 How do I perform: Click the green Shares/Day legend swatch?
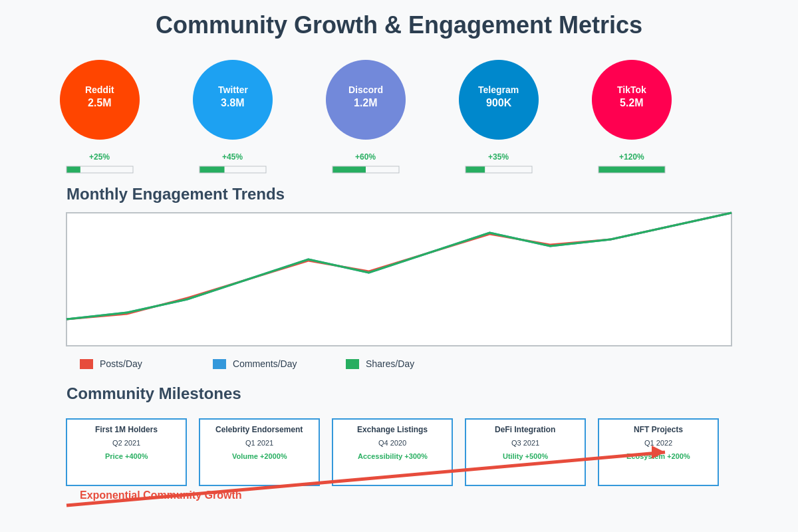point(352,364)
